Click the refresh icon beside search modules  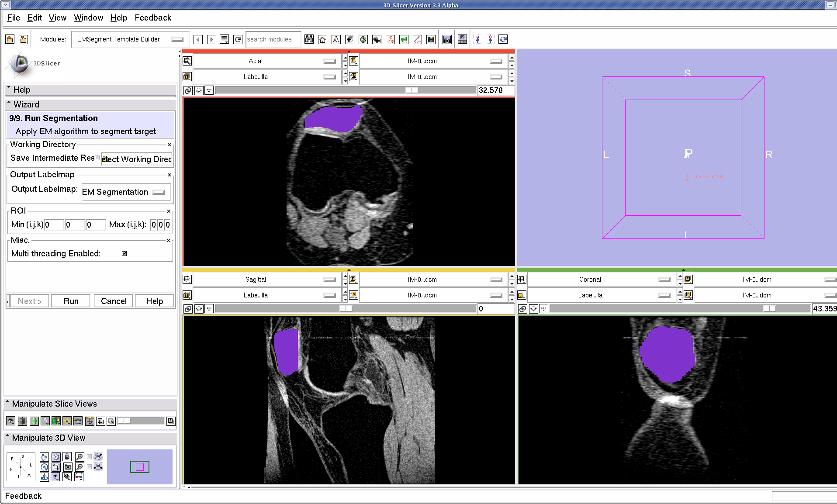click(238, 40)
